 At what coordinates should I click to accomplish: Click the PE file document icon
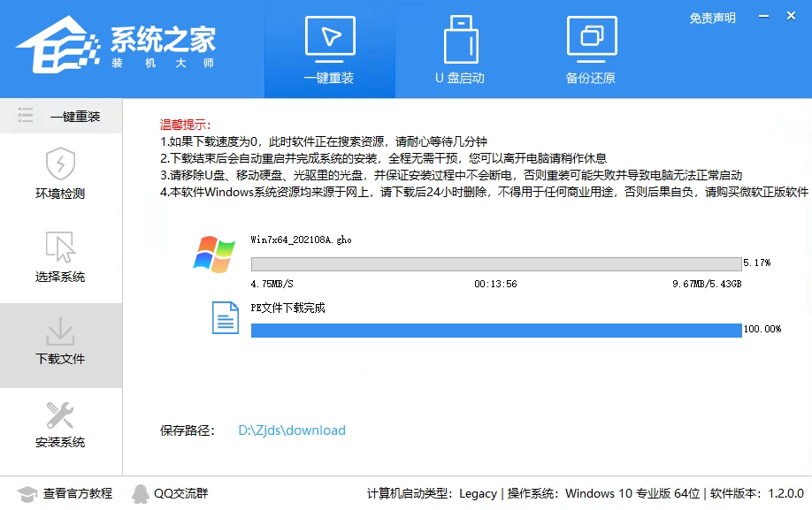225,318
